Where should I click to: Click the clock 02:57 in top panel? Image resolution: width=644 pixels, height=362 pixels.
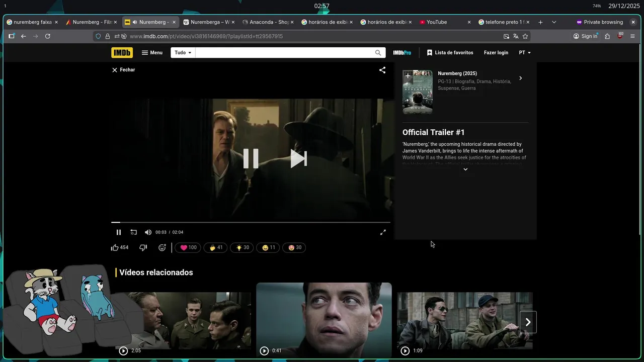click(322, 6)
